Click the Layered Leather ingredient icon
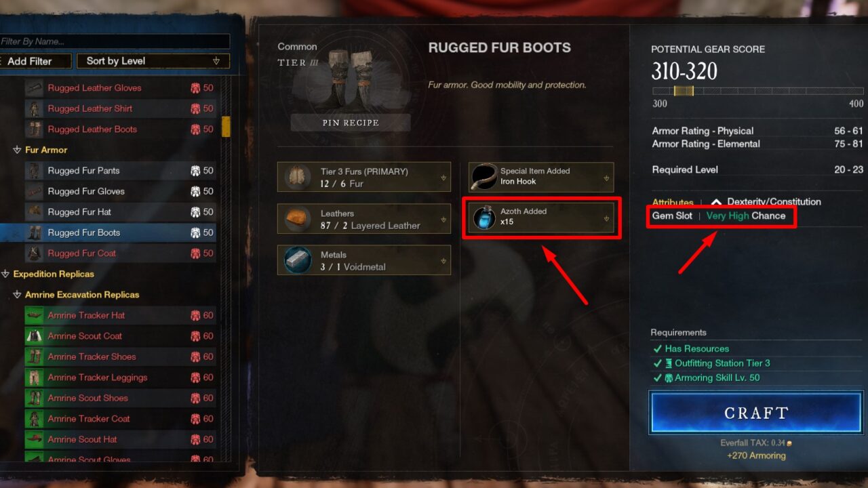 [x=298, y=220]
